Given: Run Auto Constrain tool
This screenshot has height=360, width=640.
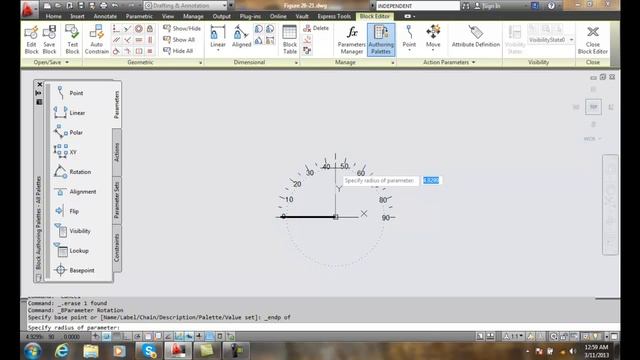Looking at the screenshot, I should point(97,40).
